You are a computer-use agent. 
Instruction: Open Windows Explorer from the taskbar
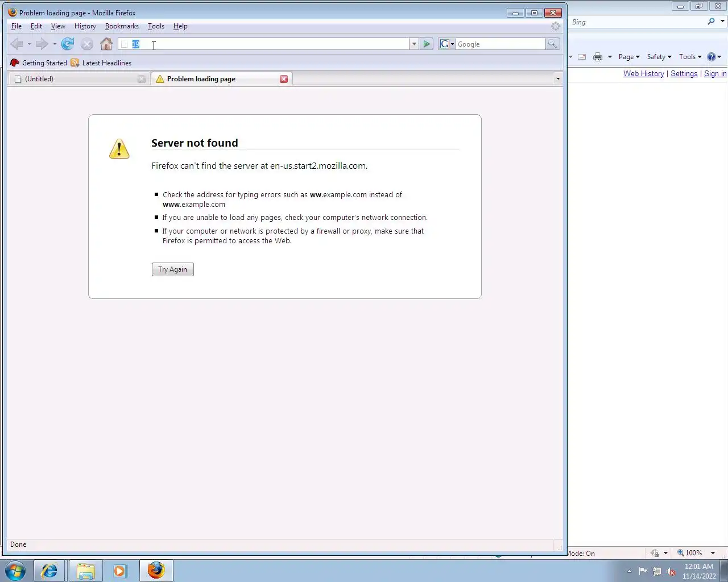click(x=85, y=571)
